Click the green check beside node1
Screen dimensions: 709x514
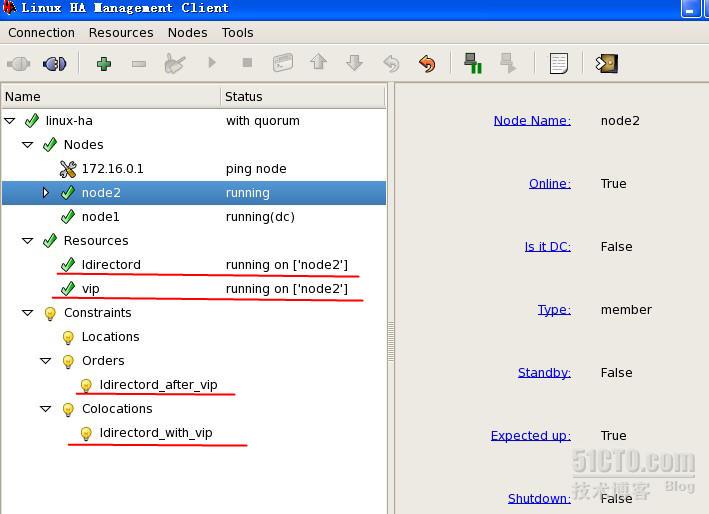pyautogui.click(x=68, y=217)
